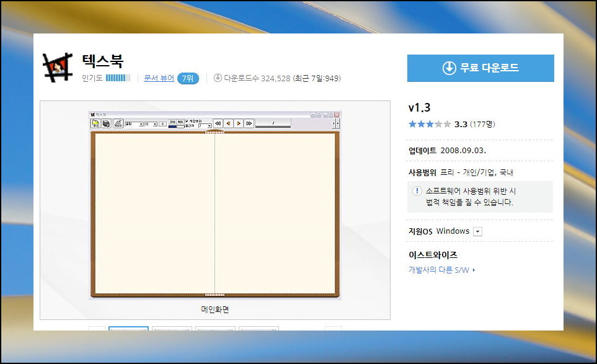Click the 텍스북 app logo icon
The image size is (597, 364).
58,68
